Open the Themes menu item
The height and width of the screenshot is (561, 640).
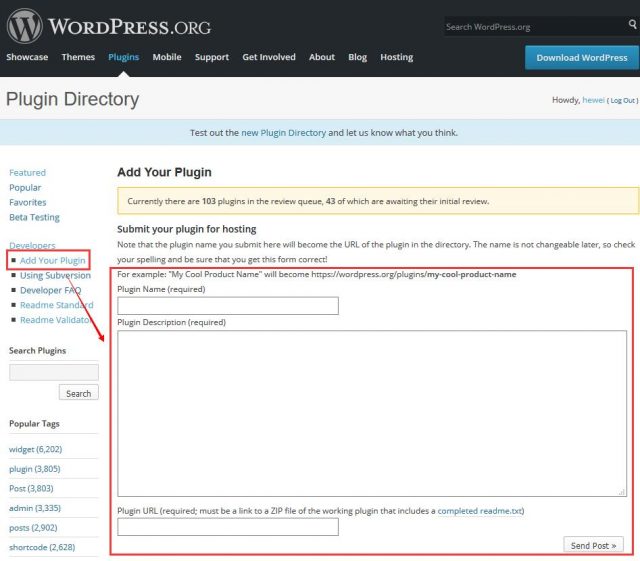pos(78,57)
